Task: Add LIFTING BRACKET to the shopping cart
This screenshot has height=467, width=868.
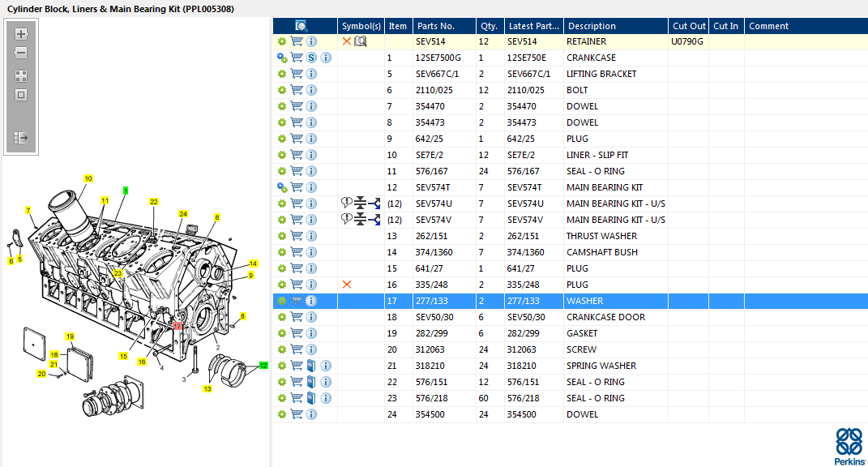Action: (x=297, y=74)
